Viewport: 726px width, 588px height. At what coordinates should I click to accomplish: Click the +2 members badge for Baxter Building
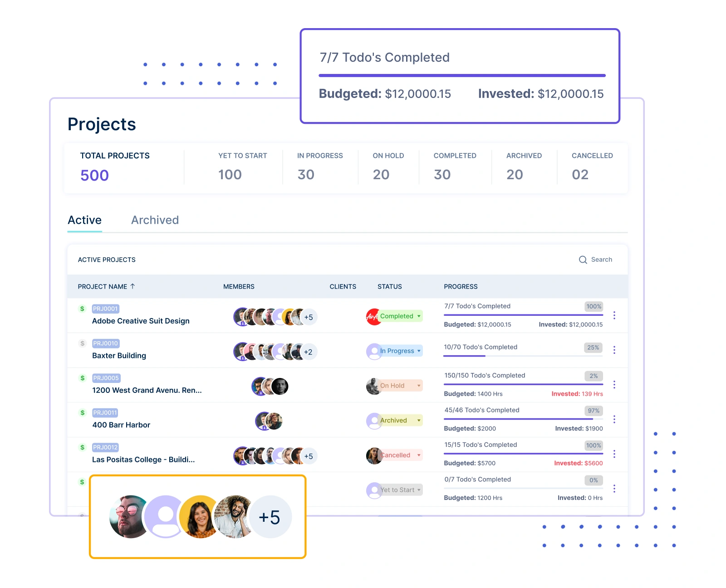click(x=308, y=352)
